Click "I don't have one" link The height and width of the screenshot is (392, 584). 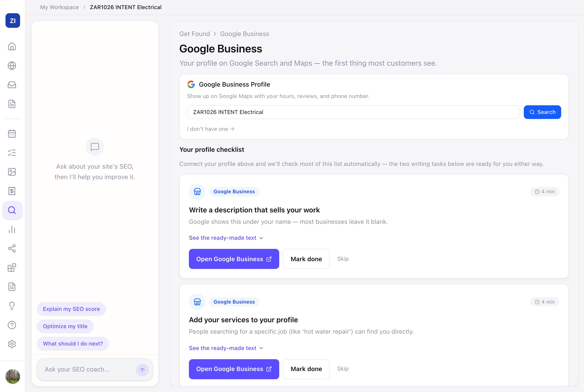pos(211,129)
